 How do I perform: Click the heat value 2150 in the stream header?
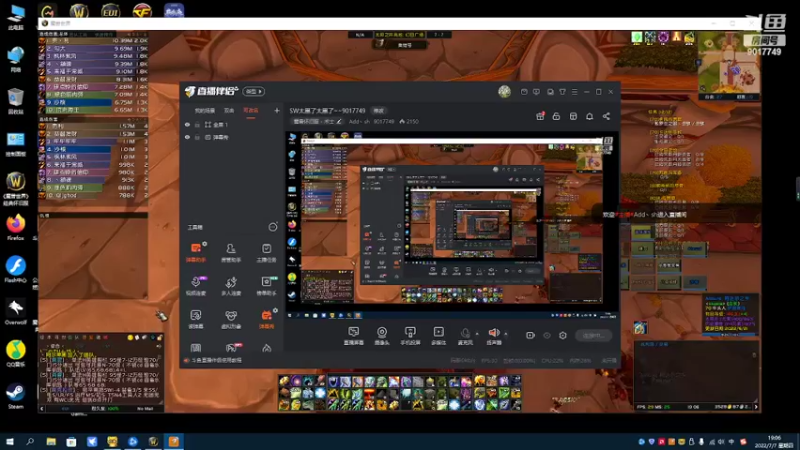point(409,121)
